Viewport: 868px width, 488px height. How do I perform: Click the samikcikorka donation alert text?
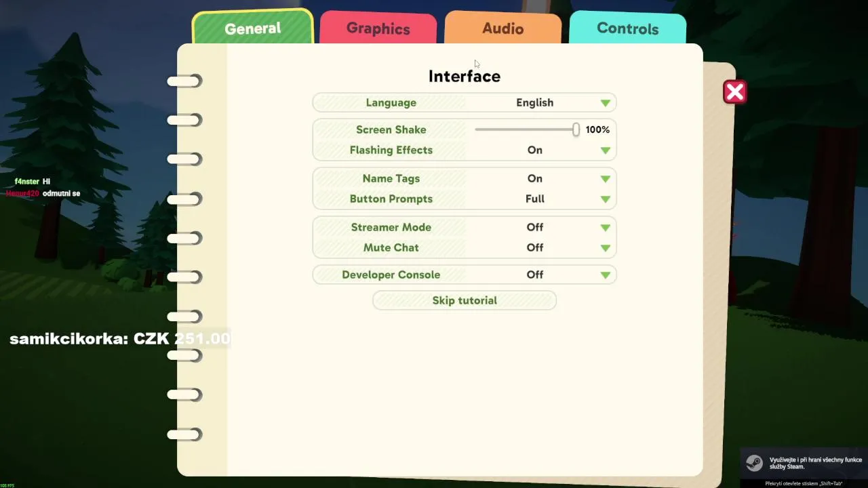click(x=120, y=339)
